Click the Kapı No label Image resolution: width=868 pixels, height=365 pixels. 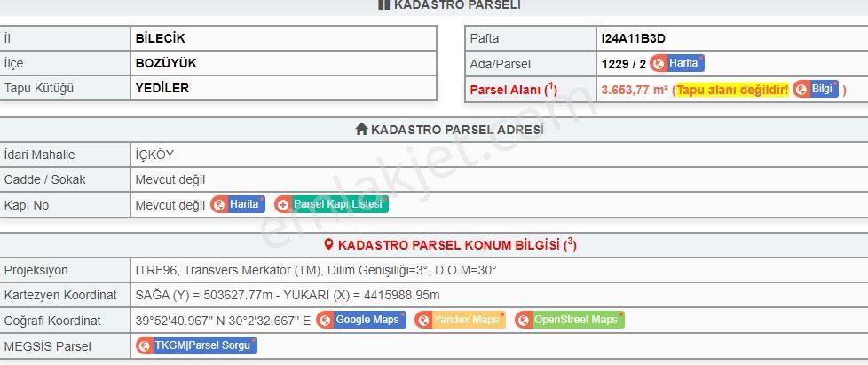[27, 205]
